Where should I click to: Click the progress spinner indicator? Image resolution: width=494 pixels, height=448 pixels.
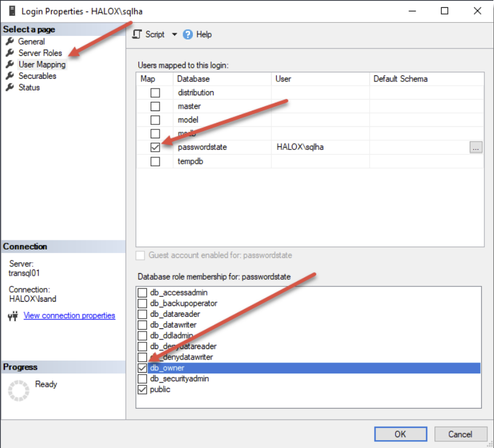(x=19, y=391)
